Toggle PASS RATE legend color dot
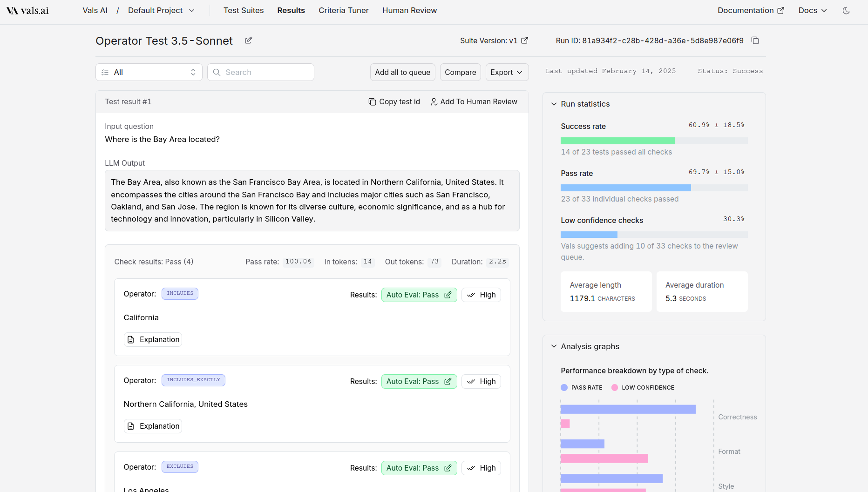 (x=564, y=387)
